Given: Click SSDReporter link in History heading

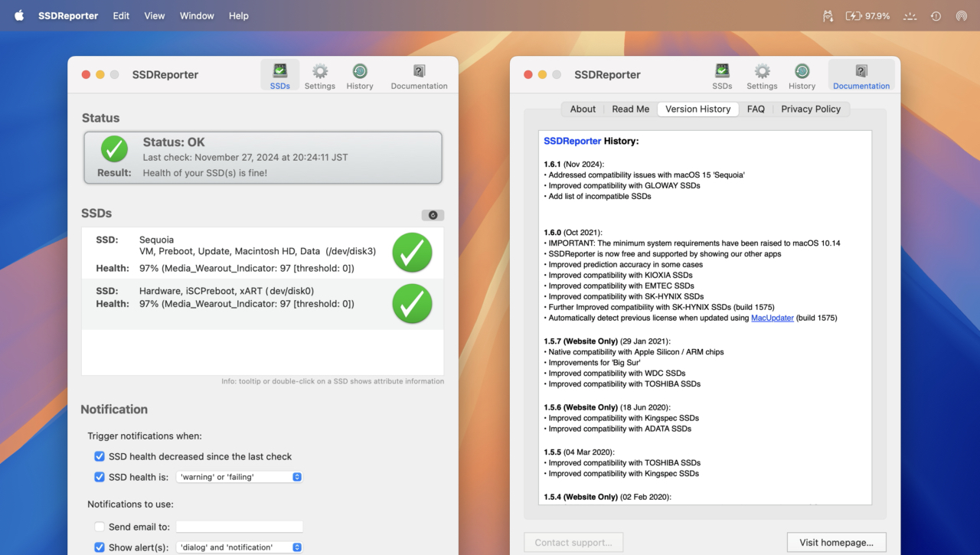Looking at the screenshot, I should click(573, 141).
